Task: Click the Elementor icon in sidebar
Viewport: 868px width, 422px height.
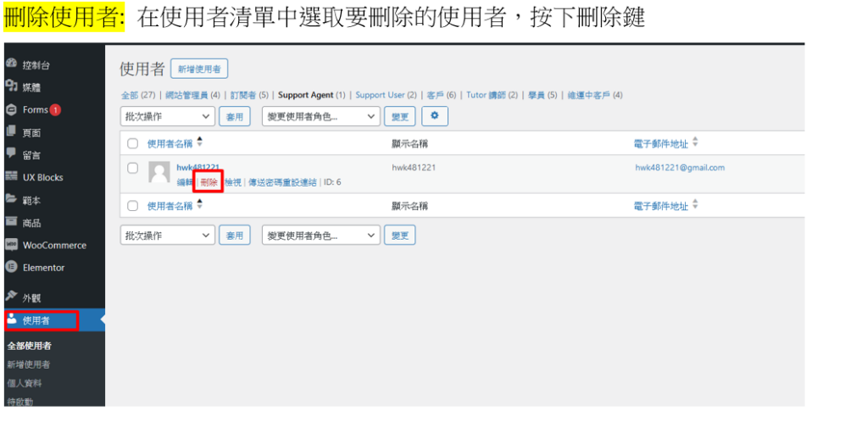Action: 11,267
